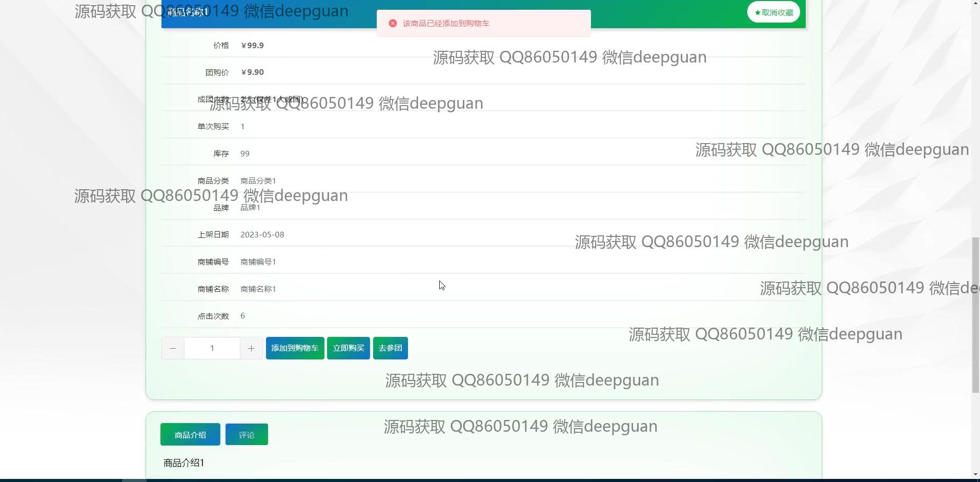Click the scrollbar down arrow

pos(975,474)
